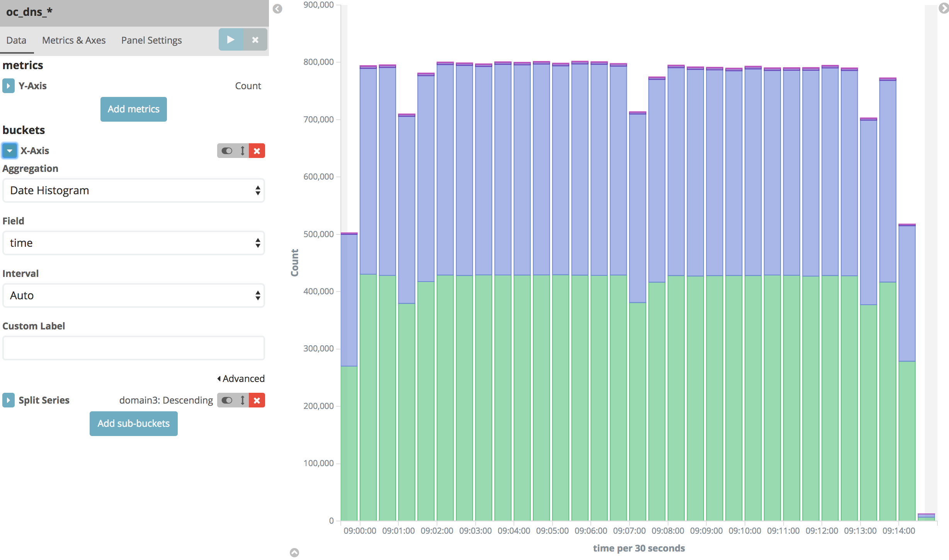Switch to the Metrics & Axes tab
This screenshot has height=560, width=949.
click(73, 40)
